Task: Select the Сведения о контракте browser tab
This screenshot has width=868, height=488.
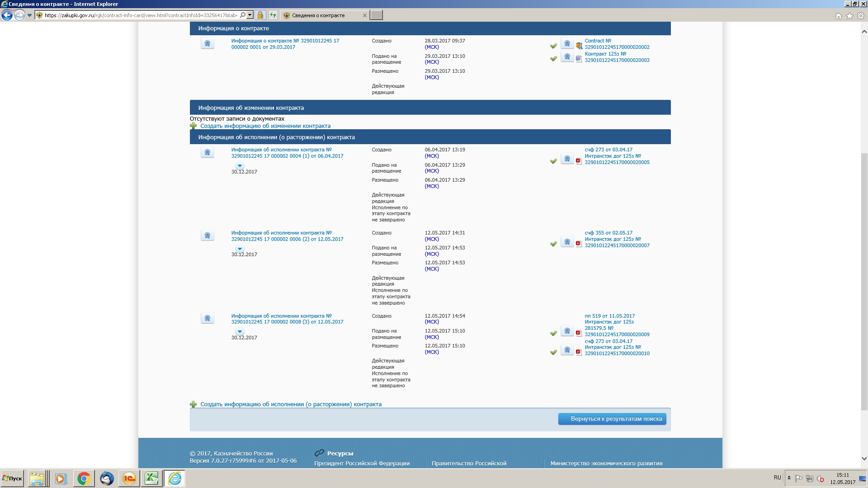Action: click(319, 15)
